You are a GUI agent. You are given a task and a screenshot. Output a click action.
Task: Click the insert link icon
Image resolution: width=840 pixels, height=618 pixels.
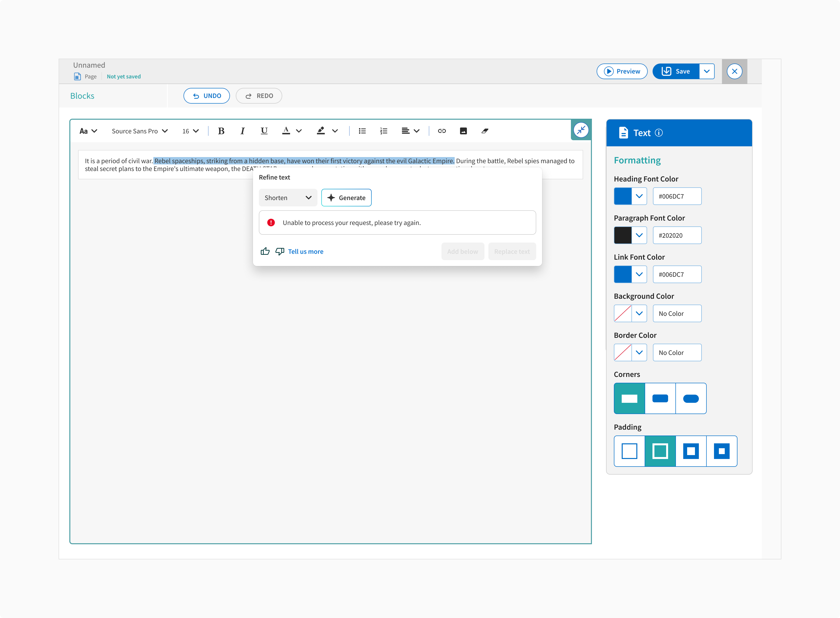pyautogui.click(x=442, y=131)
